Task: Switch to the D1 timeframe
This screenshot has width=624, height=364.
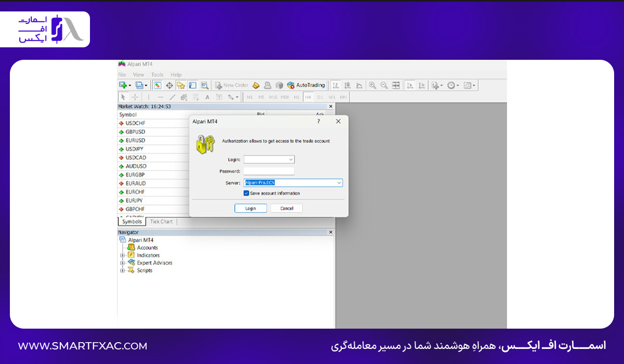Action: (320, 97)
